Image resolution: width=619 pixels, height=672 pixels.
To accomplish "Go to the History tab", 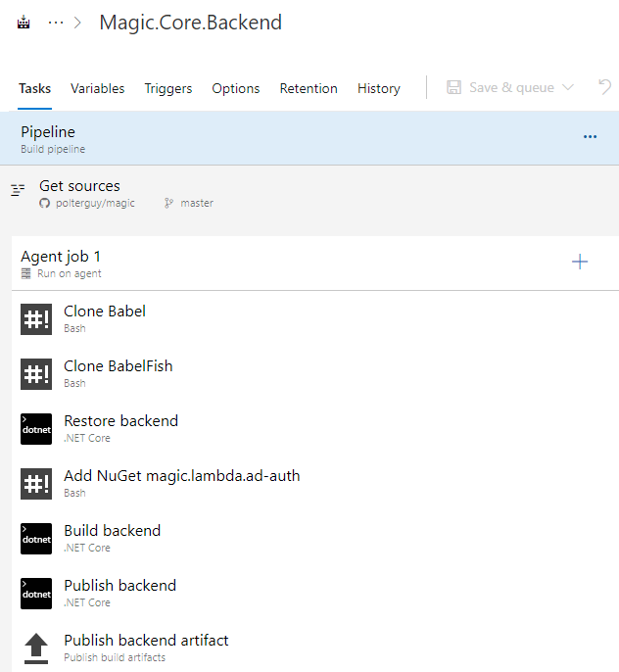I will pyautogui.click(x=378, y=88).
